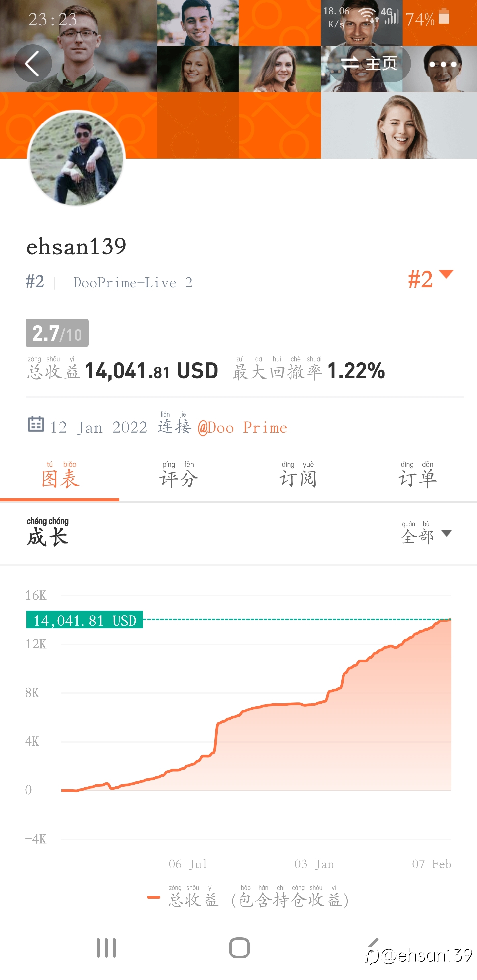Tap the 2.7/10 rating badge

tap(57, 333)
